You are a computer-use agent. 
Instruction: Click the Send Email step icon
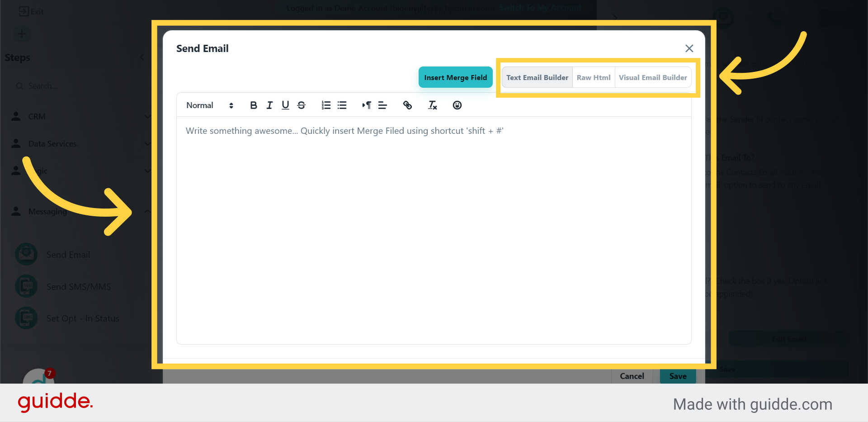click(x=26, y=255)
